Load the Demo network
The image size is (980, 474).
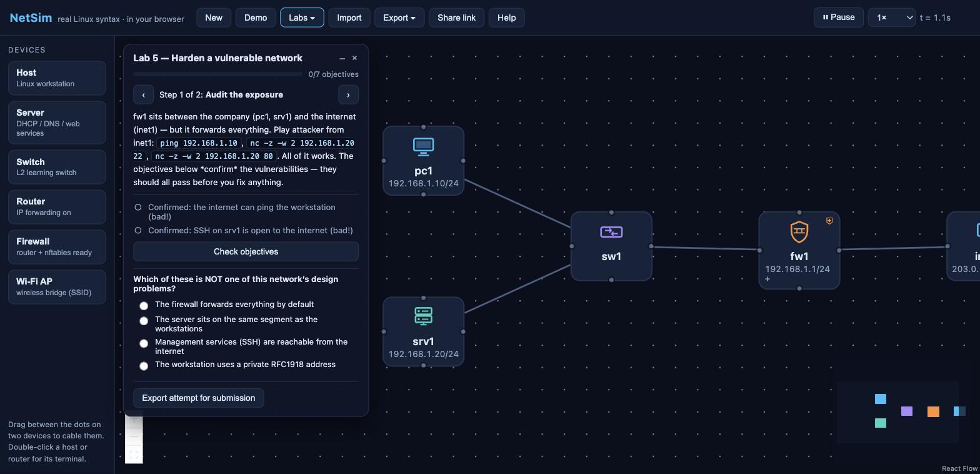(x=256, y=18)
